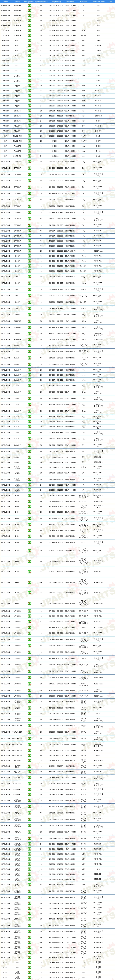Screen dimensions: 115x980
Task: Select the G4BS engine code cell
Action: click(98, 121)
